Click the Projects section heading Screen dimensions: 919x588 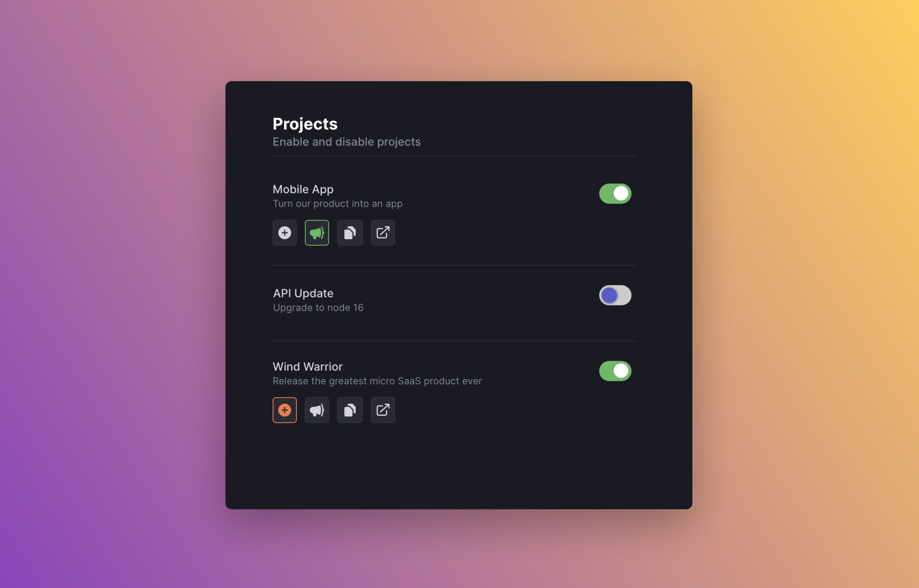pos(304,123)
